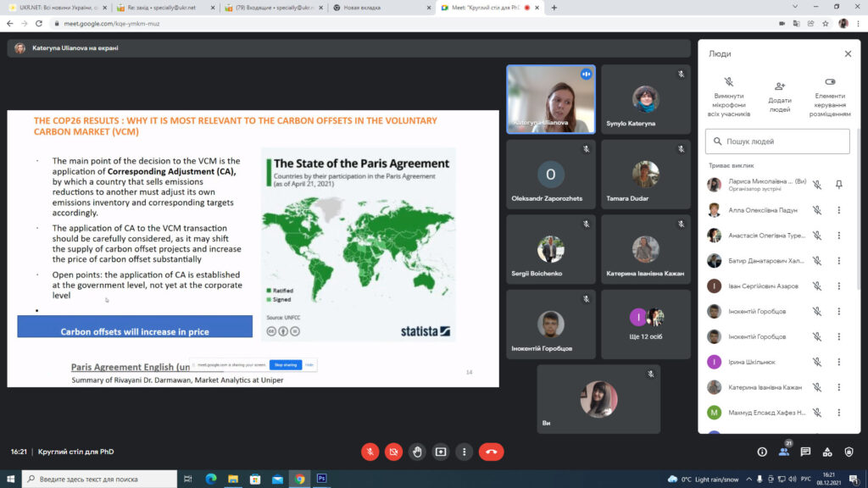
Task: Raise hand in the meeting
Action: 417,452
